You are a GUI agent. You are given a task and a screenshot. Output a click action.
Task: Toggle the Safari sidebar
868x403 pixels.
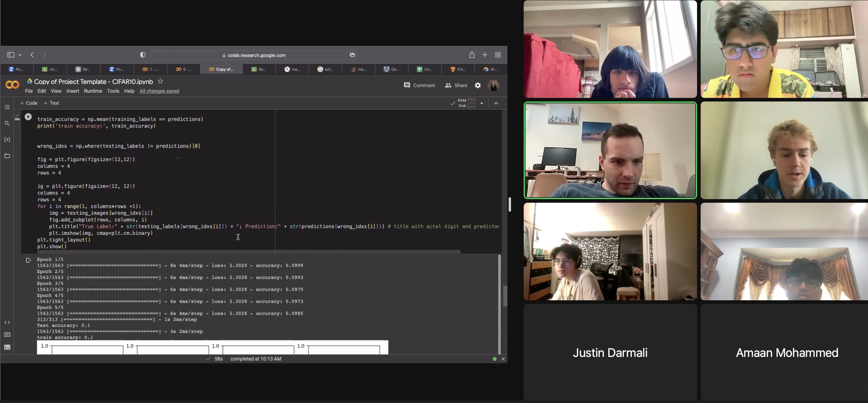point(11,55)
